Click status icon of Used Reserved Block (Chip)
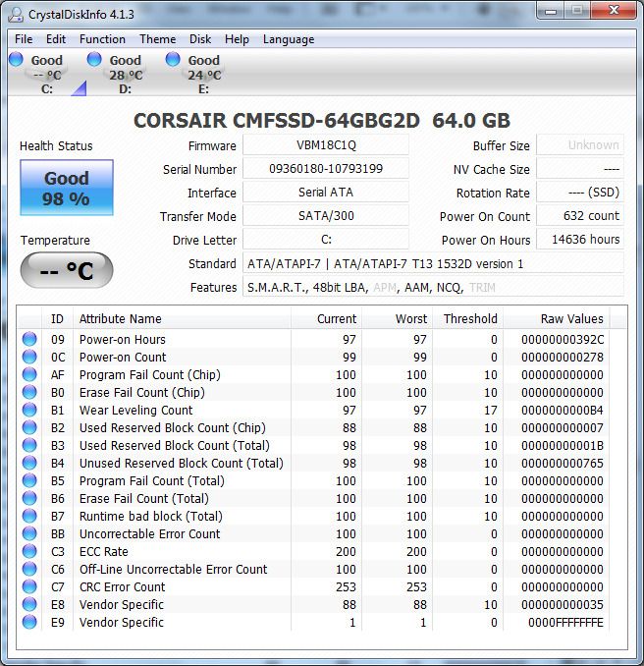This screenshot has width=644, height=666. click(29, 427)
